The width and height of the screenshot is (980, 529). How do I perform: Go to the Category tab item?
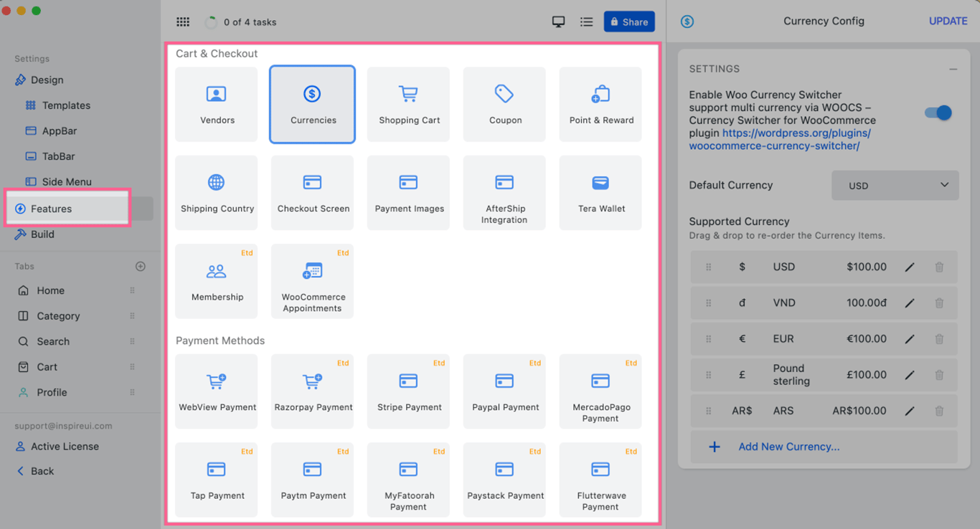(58, 316)
